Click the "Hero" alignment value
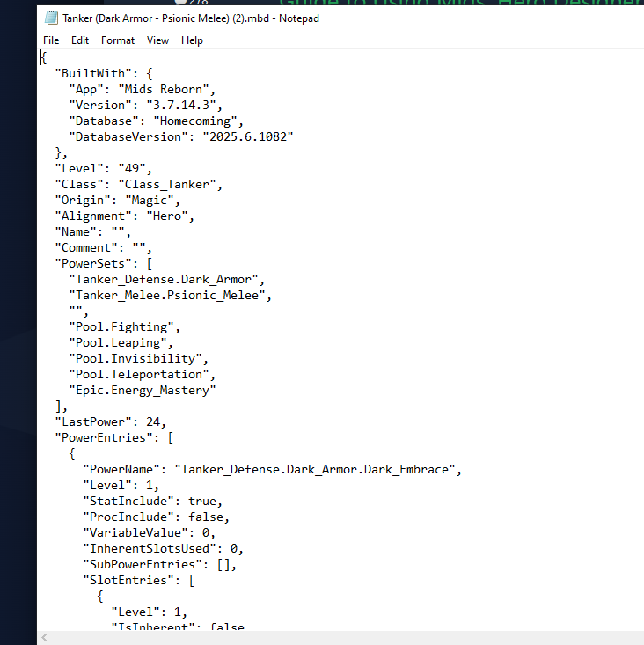This screenshot has width=644, height=645. click(x=167, y=216)
